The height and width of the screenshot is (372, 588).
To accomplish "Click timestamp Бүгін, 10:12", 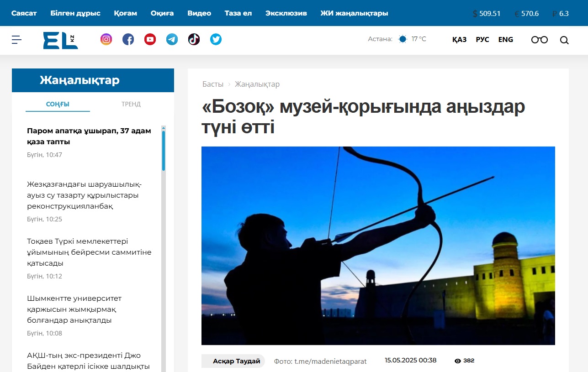I will click(x=44, y=276).
